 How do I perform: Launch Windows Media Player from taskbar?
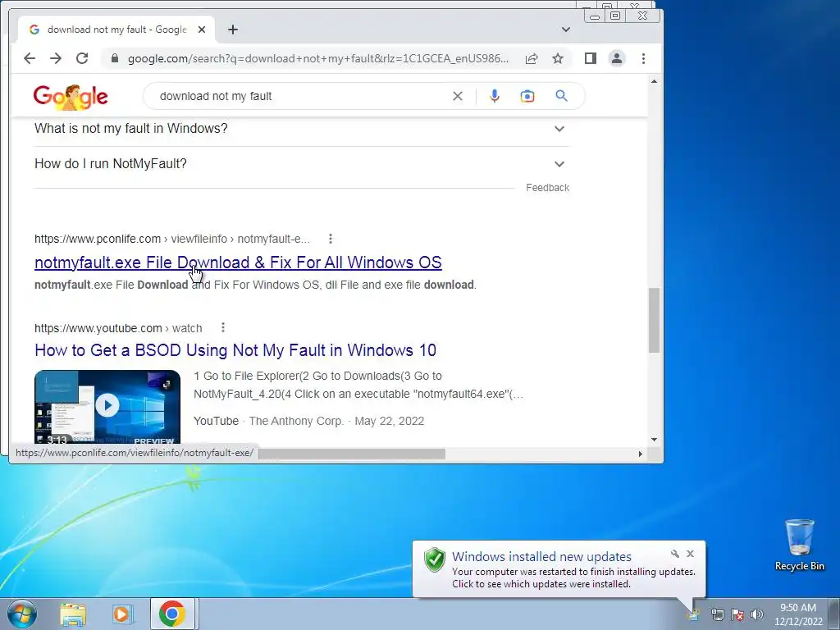(122, 614)
